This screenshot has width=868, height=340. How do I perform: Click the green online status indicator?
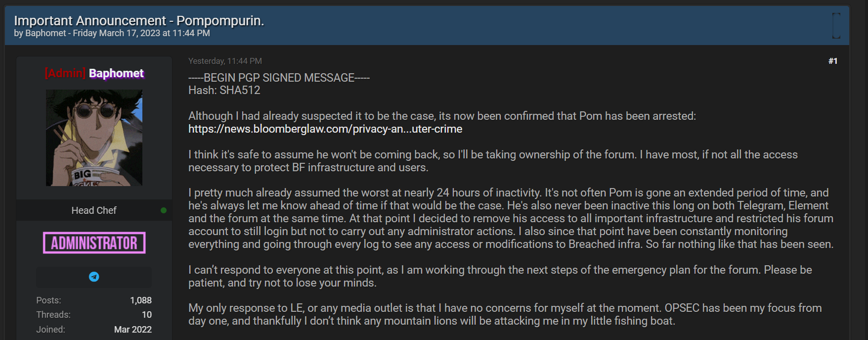tap(163, 210)
